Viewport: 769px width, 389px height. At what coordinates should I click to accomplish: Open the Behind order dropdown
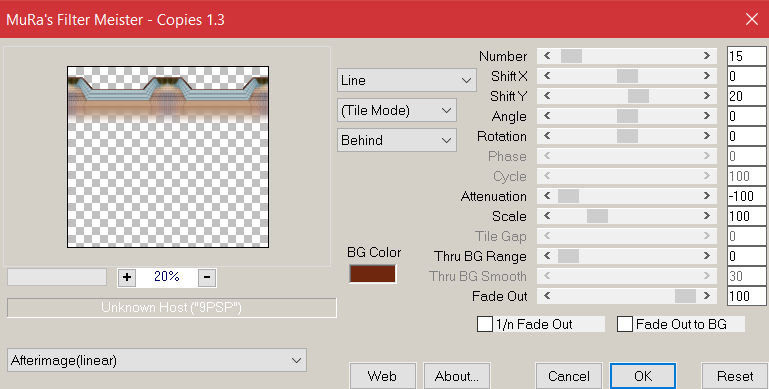coord(397,140)
